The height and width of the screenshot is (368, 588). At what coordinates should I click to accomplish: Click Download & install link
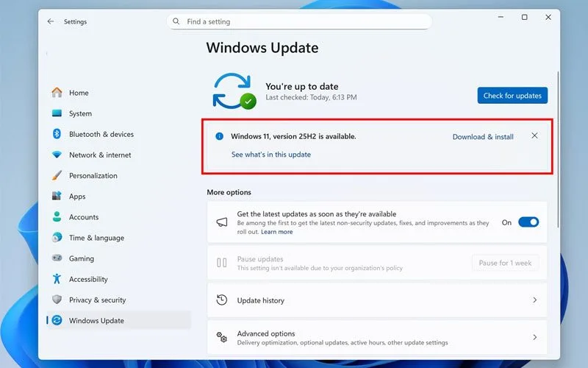point(483,137)
